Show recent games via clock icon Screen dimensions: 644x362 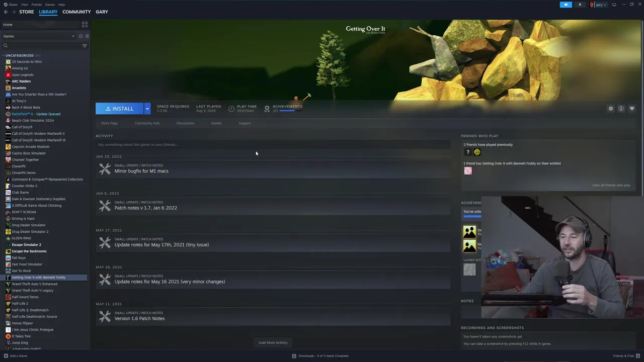(80, 36)
